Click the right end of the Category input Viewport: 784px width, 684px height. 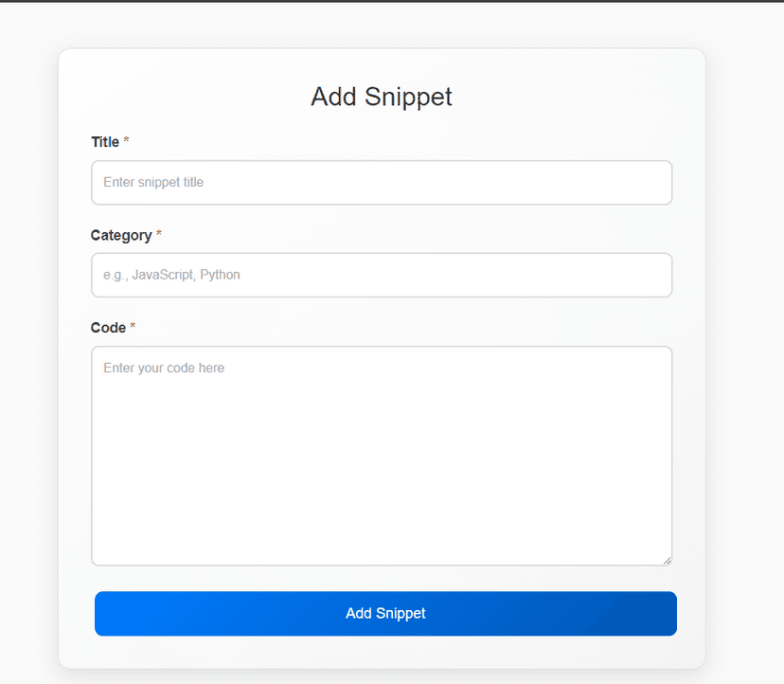pyautogui.click(x=653, y=275)
